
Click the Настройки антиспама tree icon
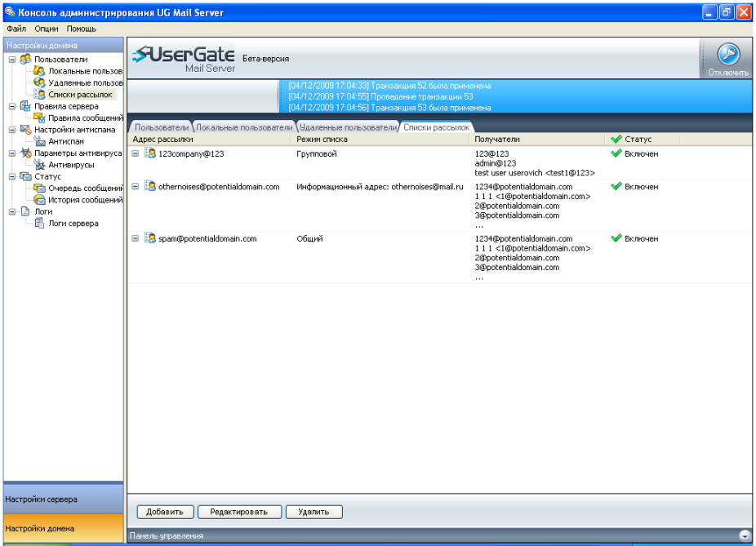25,130
